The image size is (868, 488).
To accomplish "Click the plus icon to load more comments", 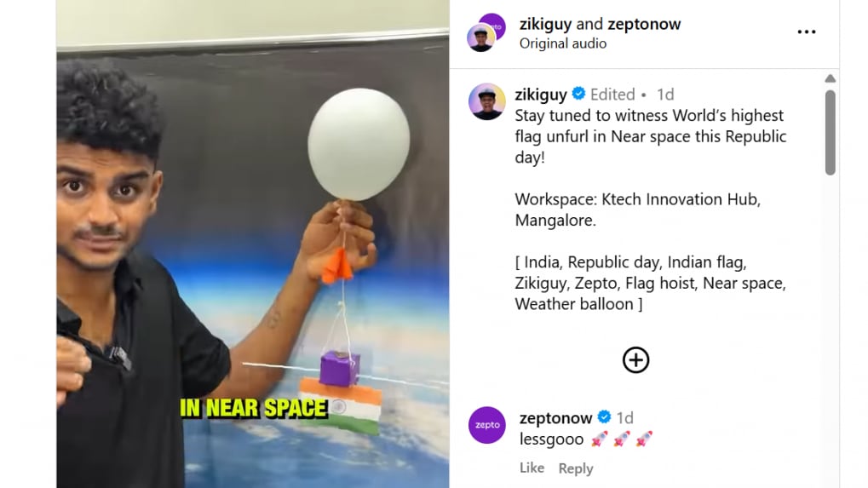I will point(635,360).
